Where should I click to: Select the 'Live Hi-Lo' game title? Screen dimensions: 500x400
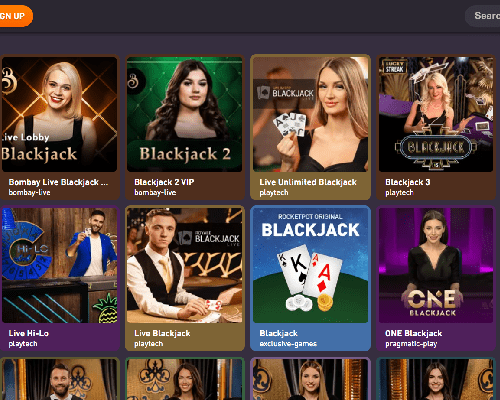point(29,333)
